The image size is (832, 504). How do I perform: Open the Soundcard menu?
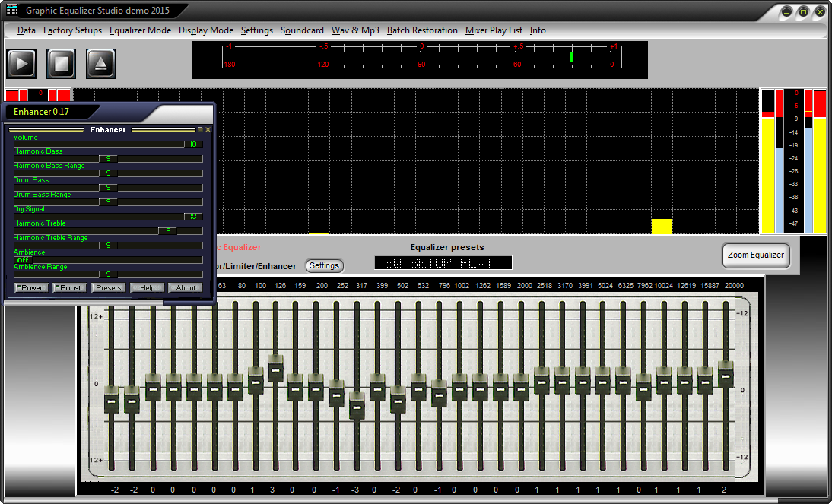[302, 30]
